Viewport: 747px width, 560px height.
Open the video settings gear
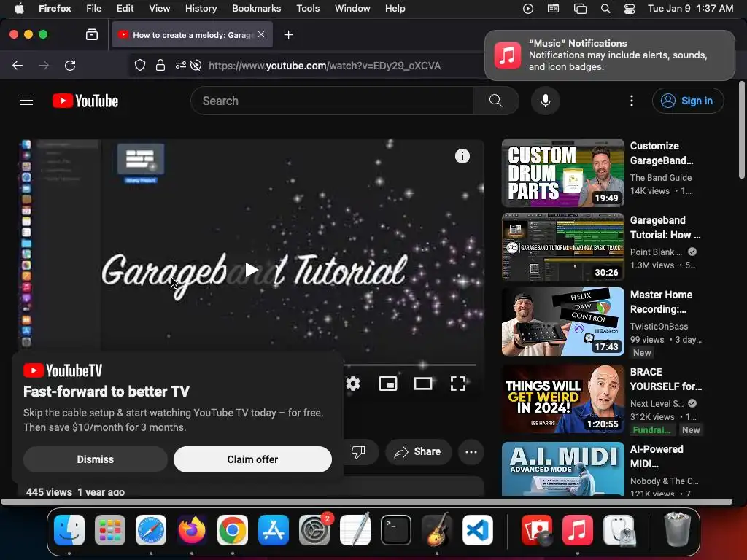coord(353,384)
